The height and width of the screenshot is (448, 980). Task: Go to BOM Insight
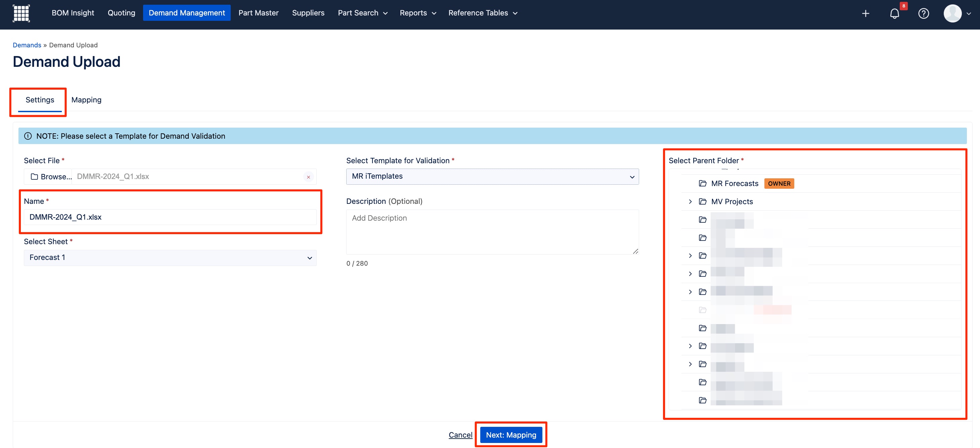click(73, 13)
